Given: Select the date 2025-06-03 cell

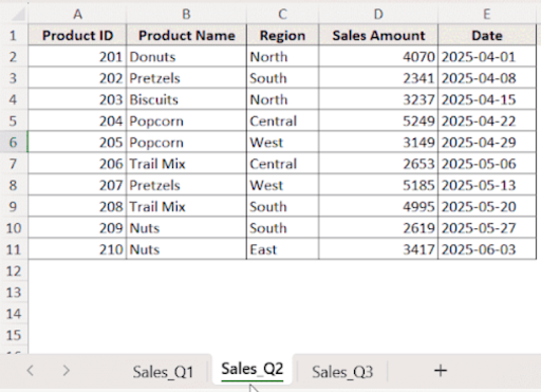Looking at the screenshot, I should (x=487, y=249).
